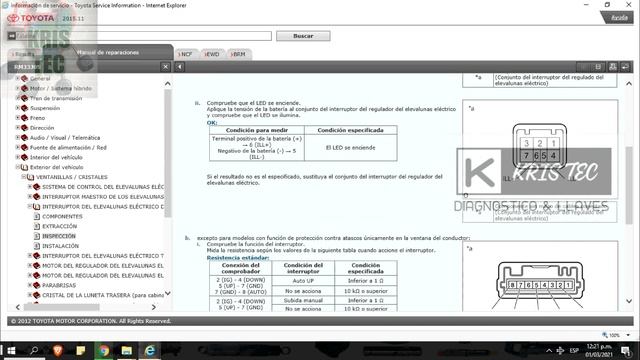Expand Audio / Visual / Telemática node
Screen dimensions: 640x360
18,137
